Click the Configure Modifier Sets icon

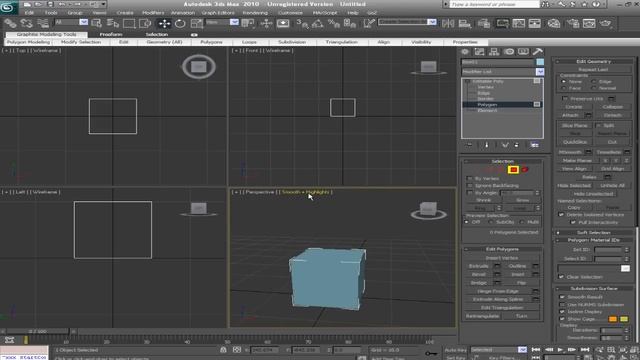tap(534, 145)
